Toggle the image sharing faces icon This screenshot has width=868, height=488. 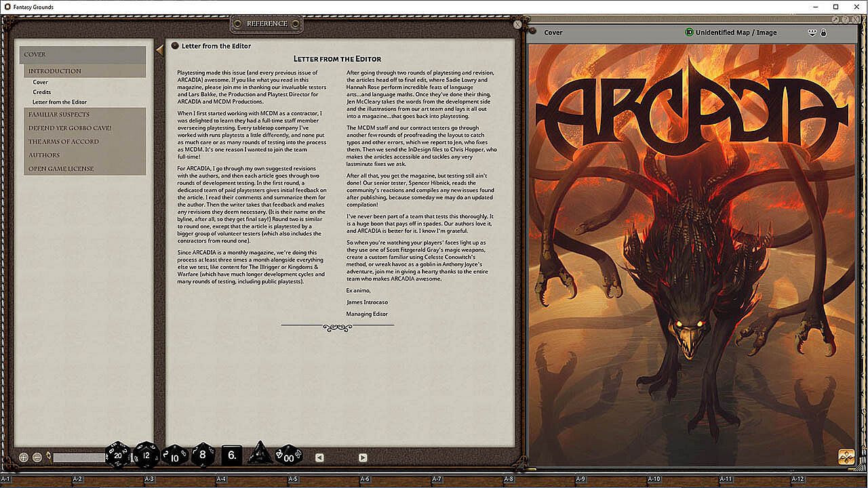pos(812,33)
